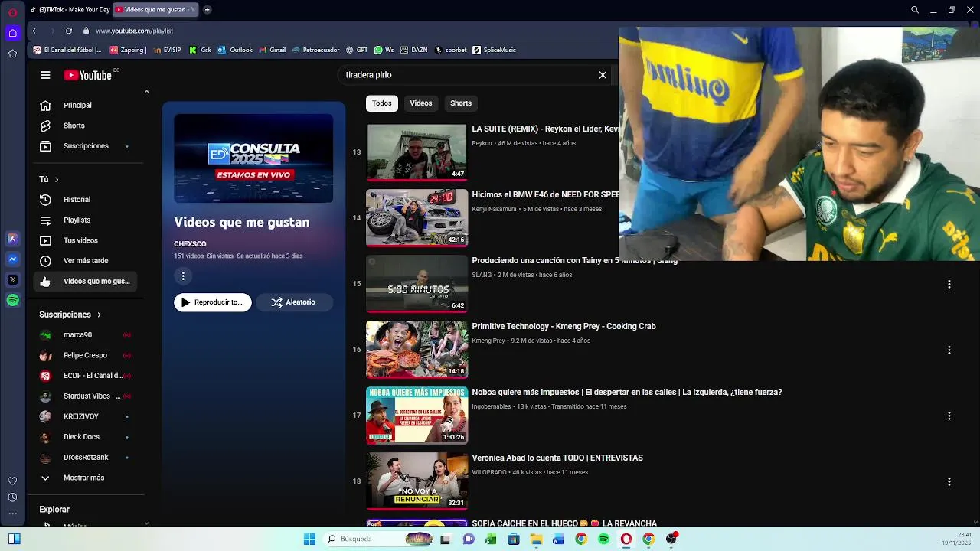This screenshot has height=551, width=980.
Task: Open the SpliceMusic bookmark
Action: pos(494,50)
